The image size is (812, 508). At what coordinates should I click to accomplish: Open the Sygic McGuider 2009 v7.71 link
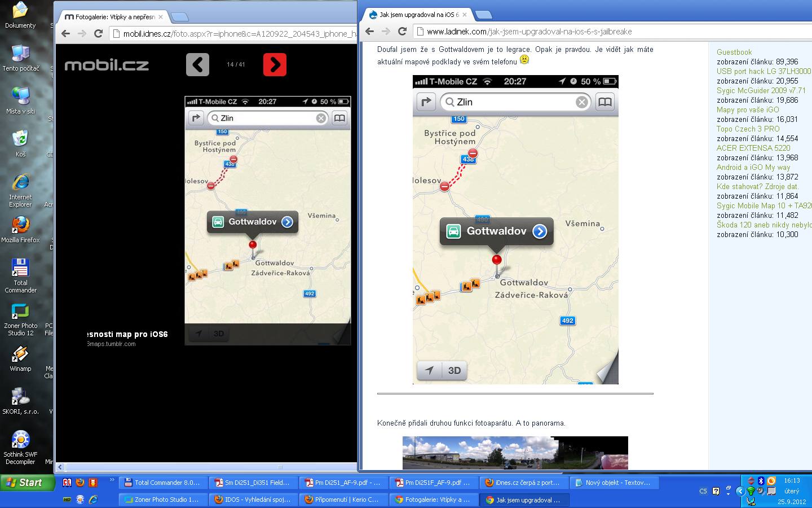(761, 90)
